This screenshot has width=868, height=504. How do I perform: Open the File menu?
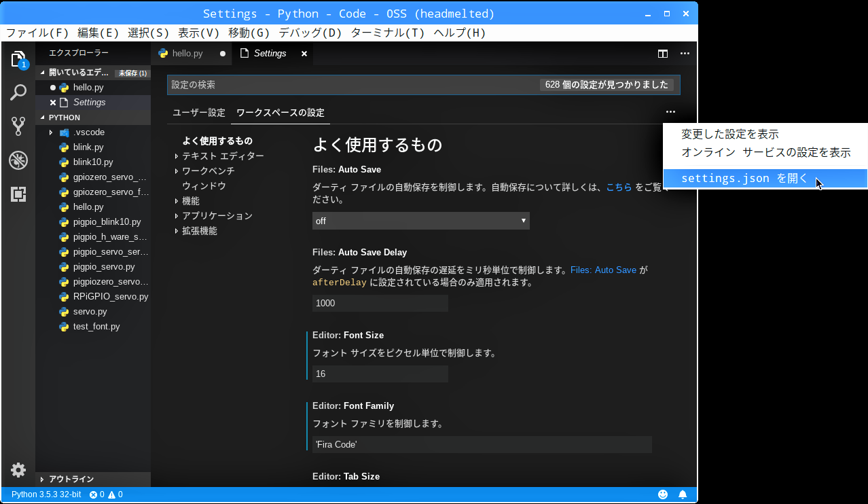click(37, 33)
